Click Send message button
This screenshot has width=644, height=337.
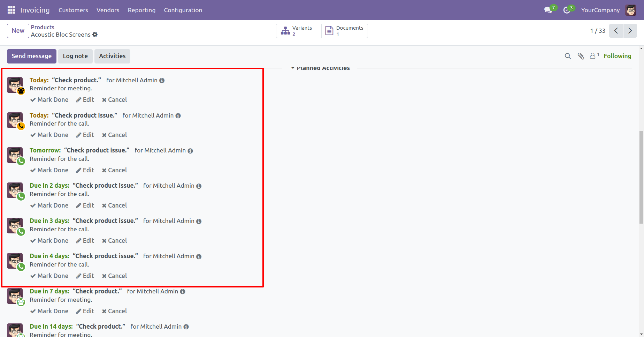pos(32,56)
